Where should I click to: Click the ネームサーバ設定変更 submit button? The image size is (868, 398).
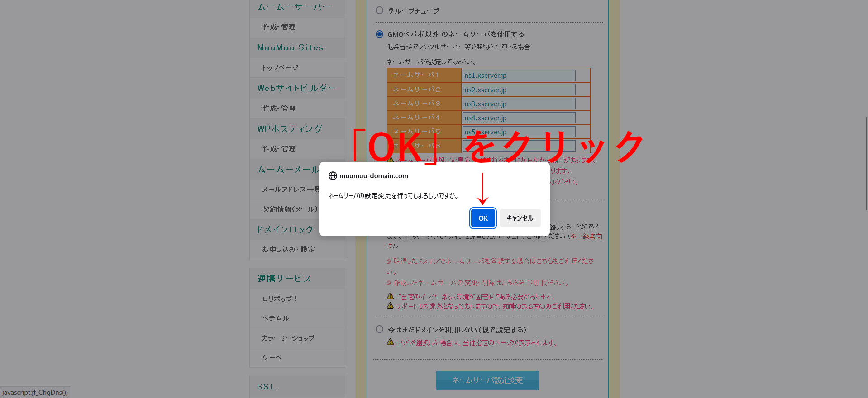coord(487,380)
